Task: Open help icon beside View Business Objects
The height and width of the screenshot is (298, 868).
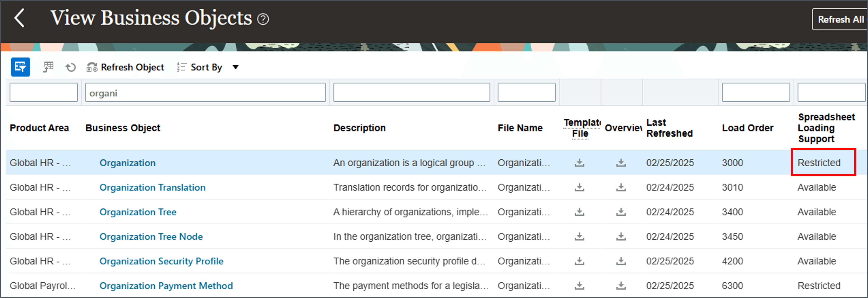Action: point(263,19)
